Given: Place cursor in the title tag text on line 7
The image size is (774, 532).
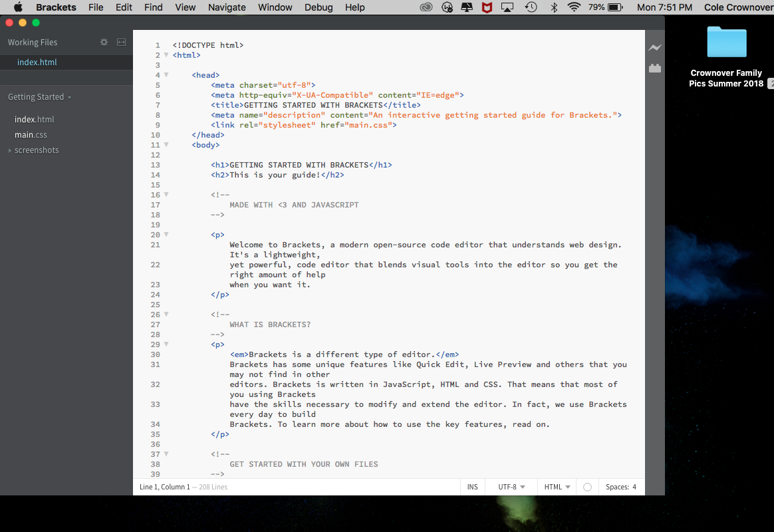Looking at the screenshot, I should click(x=313, y=105).
